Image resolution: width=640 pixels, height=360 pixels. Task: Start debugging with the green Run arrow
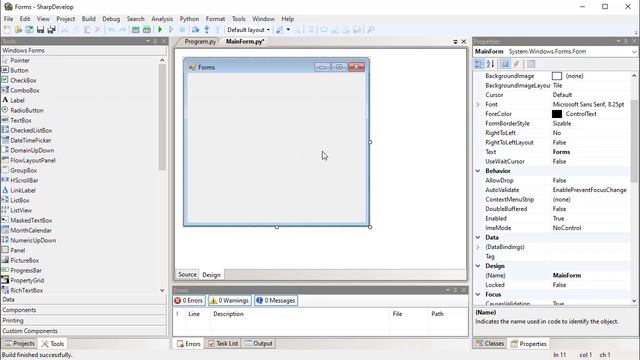click(160, 30)
